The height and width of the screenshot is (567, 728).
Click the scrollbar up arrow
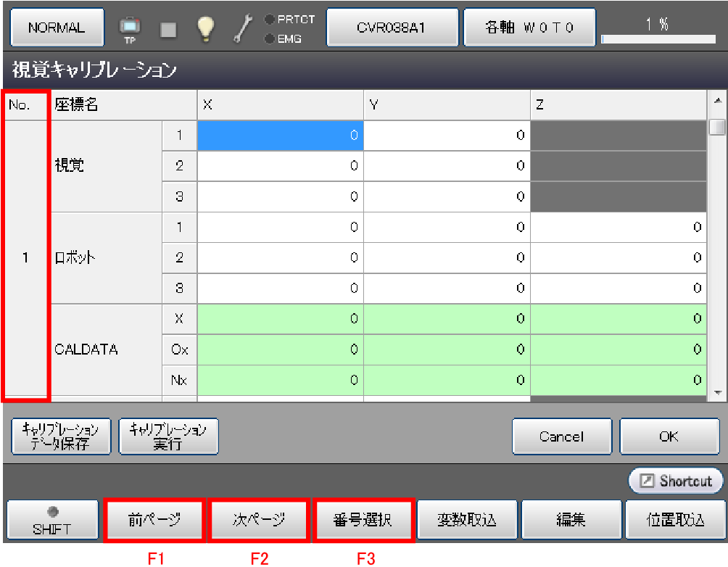point(717,100)
